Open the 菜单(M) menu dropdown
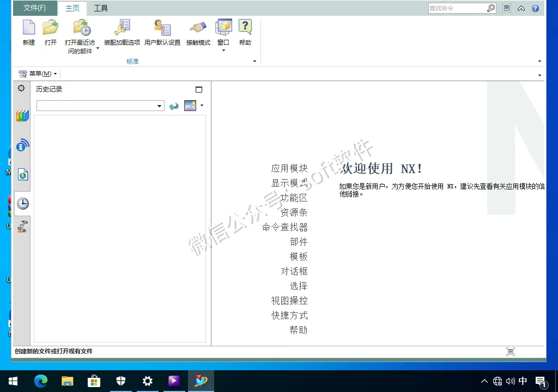The height and width of the screenshot is (392, 558). [38, 73]
